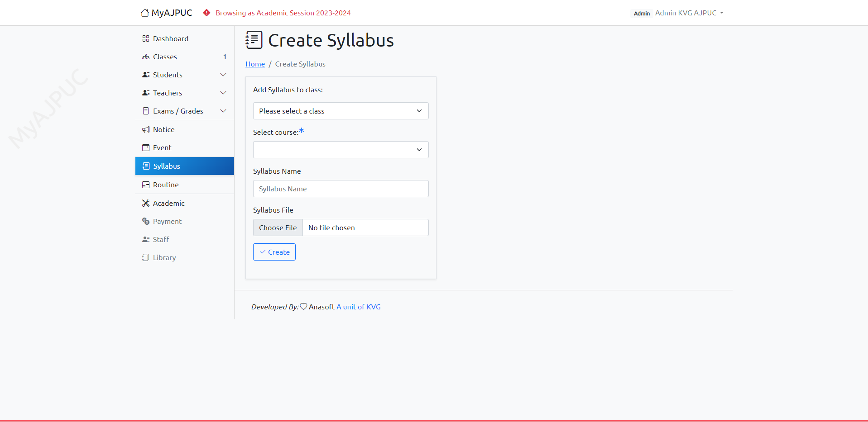
Task: Click the Staff person icon
Action: (x=146, y=239)
